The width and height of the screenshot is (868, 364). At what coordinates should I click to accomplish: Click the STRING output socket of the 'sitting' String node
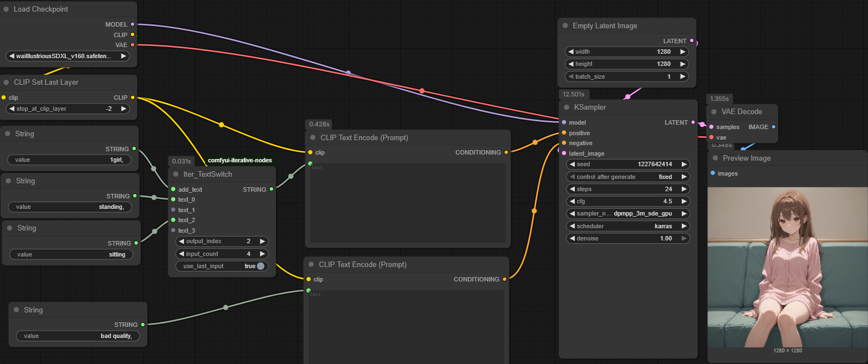(x=135, y=243)
